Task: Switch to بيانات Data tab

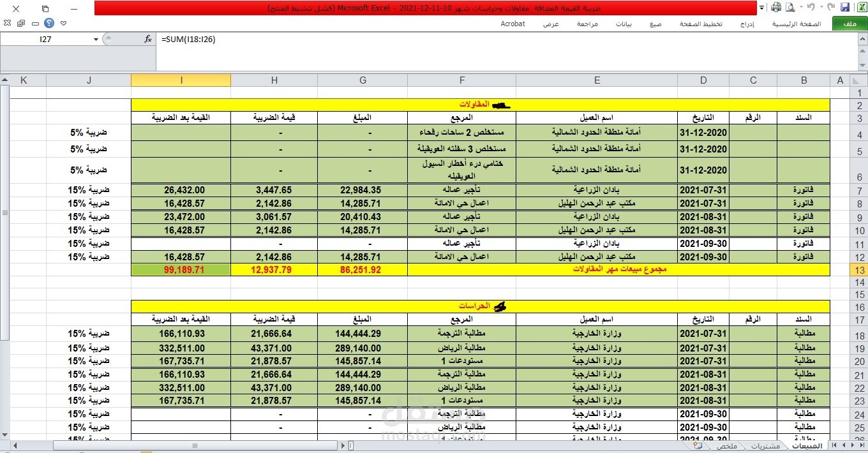Action: [x=624, y=24]
